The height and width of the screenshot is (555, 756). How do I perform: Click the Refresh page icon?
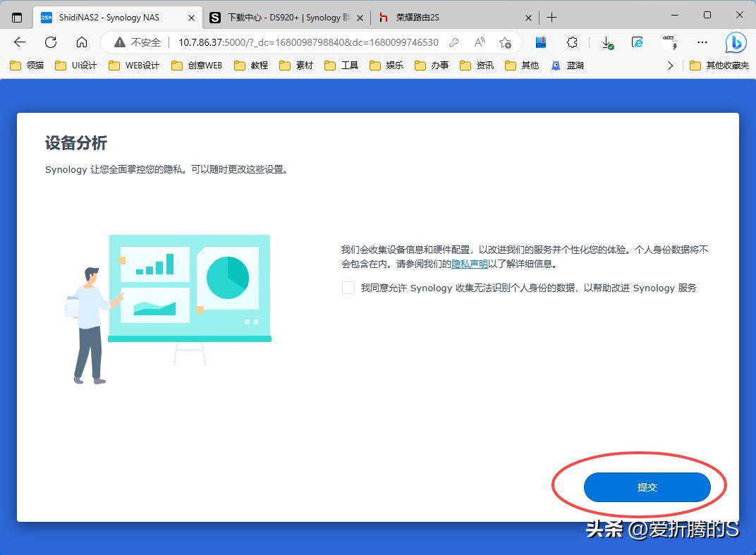(49, 43)
